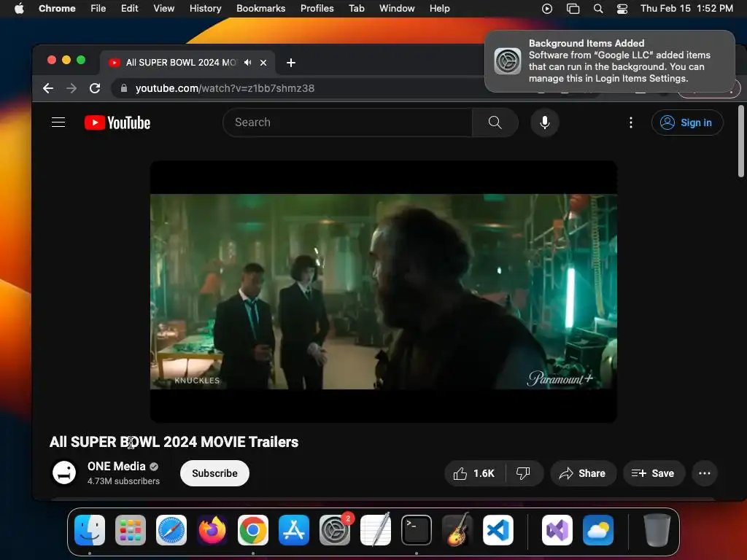This screenshot has height=560, width=747.
Task: Open App Store from the Dock
Action: point(294,530)
